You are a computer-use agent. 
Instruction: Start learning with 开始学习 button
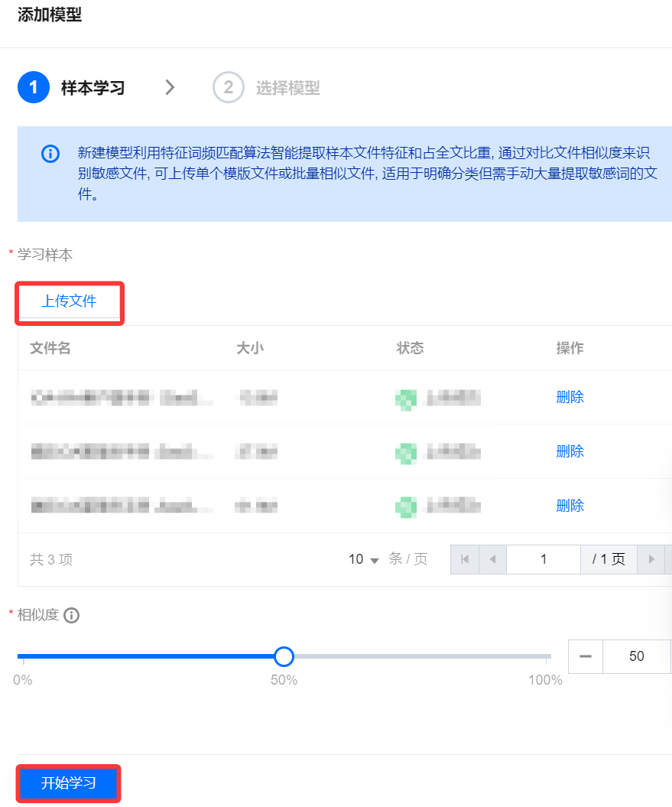pos(69,783)
